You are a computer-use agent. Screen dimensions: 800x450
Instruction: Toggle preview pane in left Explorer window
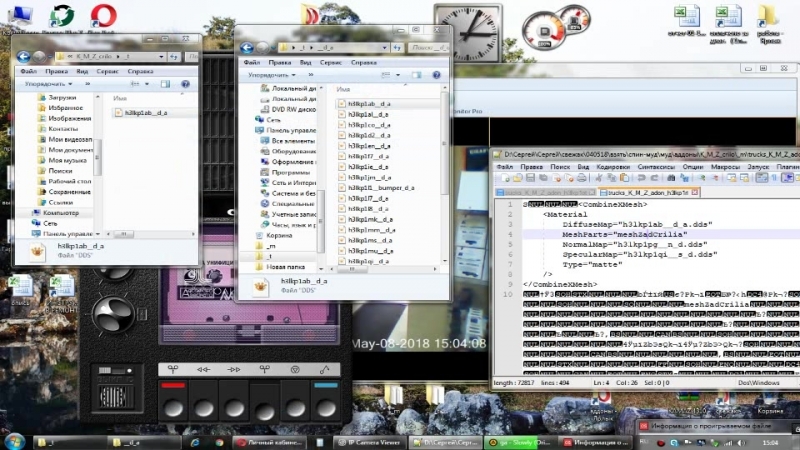click(x=165, y=84)
